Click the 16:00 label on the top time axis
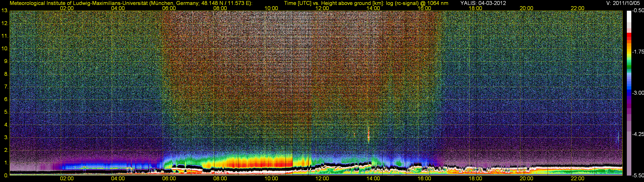644x182 pixels. coord(424,8)
